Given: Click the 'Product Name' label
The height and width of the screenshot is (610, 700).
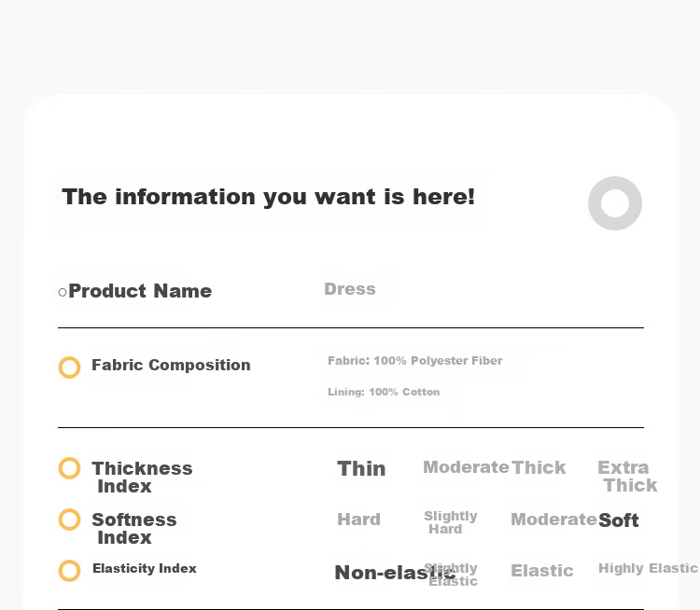Looking at the screenshot, I should 140,291.
